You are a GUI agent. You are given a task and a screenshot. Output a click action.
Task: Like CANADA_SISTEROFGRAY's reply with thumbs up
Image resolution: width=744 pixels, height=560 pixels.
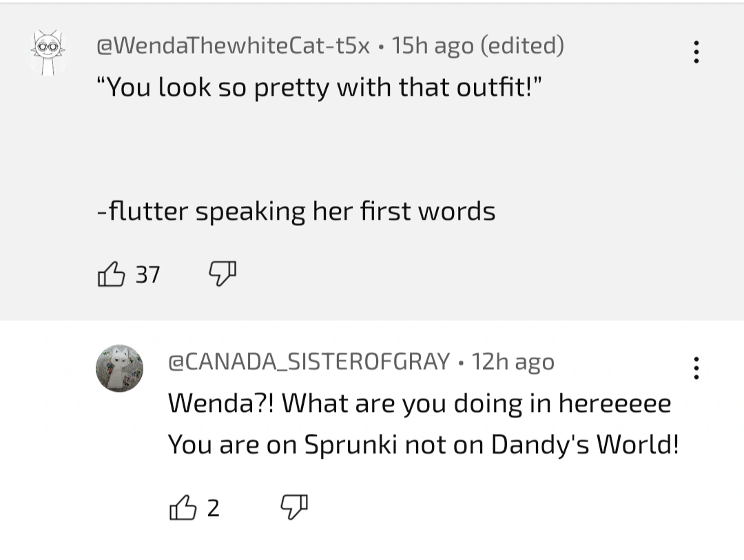point(185,508)
